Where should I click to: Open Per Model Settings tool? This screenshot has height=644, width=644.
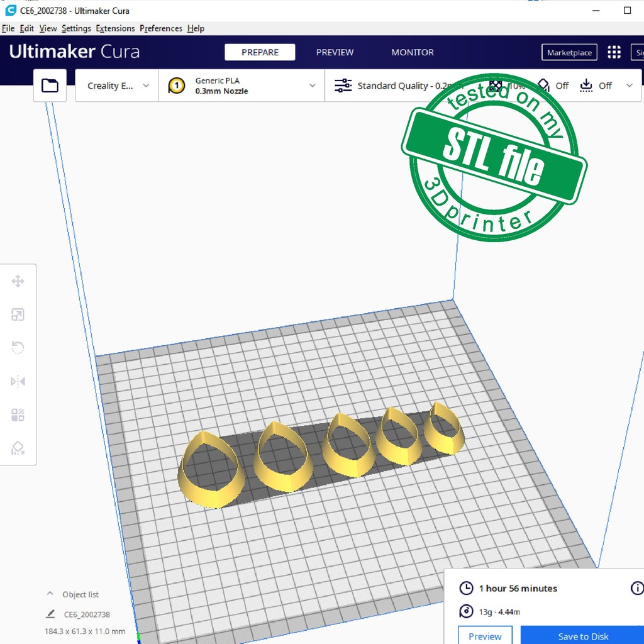[18, 414]
